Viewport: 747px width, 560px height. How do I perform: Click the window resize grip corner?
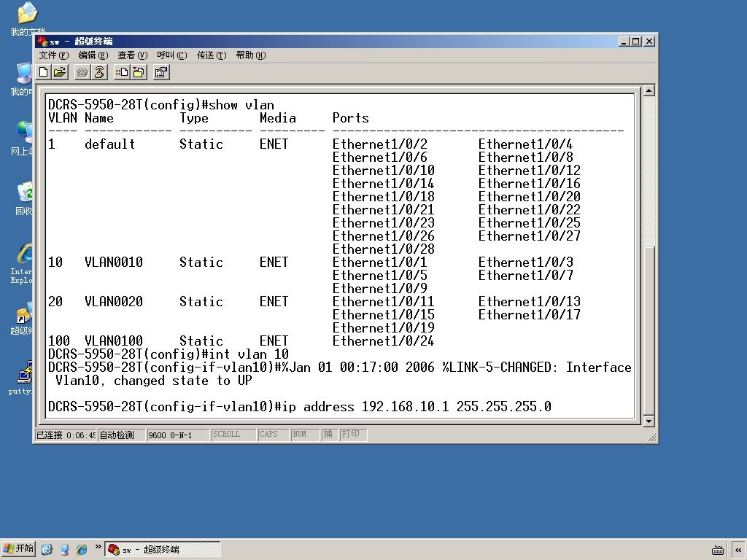[x=651, y=437]
